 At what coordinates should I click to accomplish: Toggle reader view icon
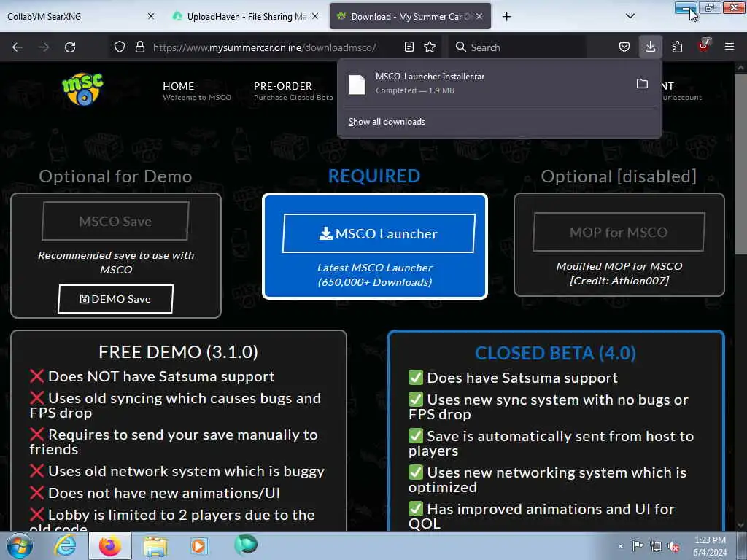point(409,47)
